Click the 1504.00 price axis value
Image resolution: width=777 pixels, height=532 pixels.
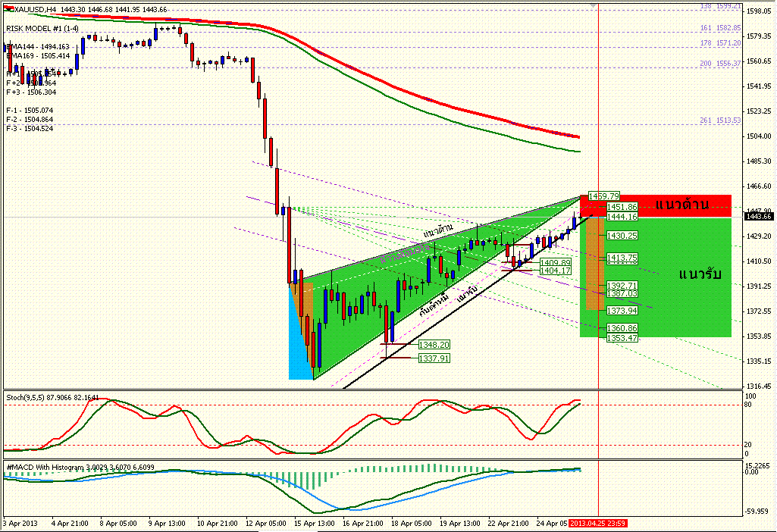tap(759, 136)
